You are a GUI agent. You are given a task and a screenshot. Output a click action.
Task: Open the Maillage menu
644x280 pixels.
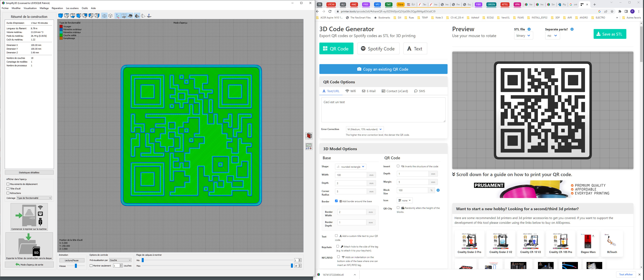click(x=44, y=8)
